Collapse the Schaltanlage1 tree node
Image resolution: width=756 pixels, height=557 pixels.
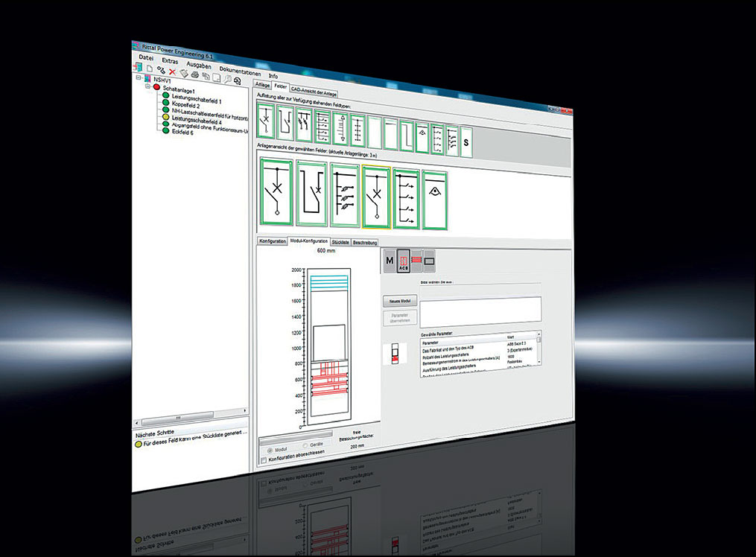(147, 86)
